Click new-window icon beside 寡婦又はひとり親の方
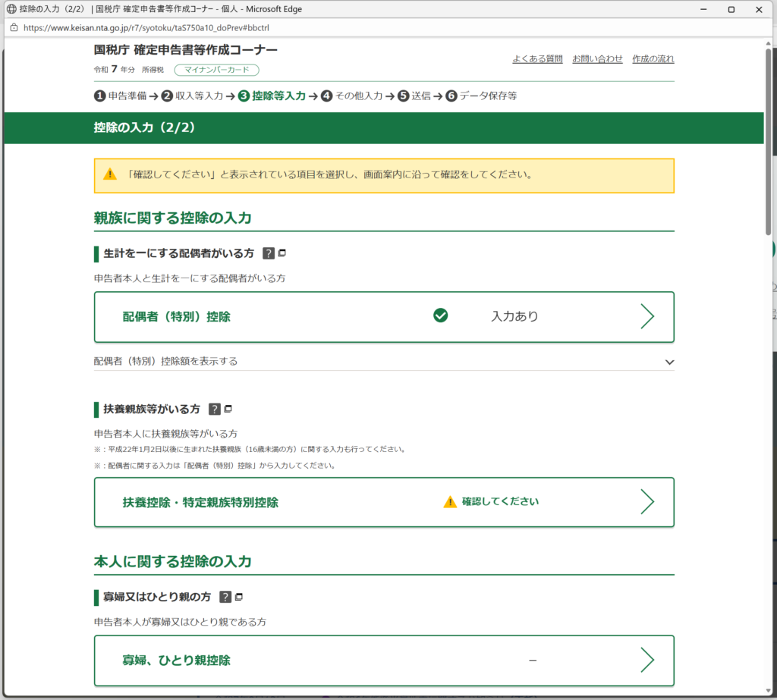777x700 pixels. click(x=239, y=598)
